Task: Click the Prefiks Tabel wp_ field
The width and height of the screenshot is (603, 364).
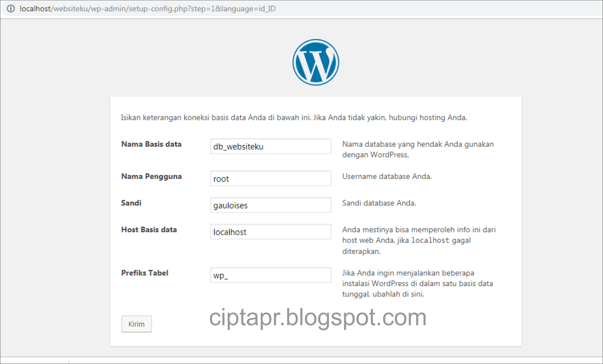Action: pos(270,275)
